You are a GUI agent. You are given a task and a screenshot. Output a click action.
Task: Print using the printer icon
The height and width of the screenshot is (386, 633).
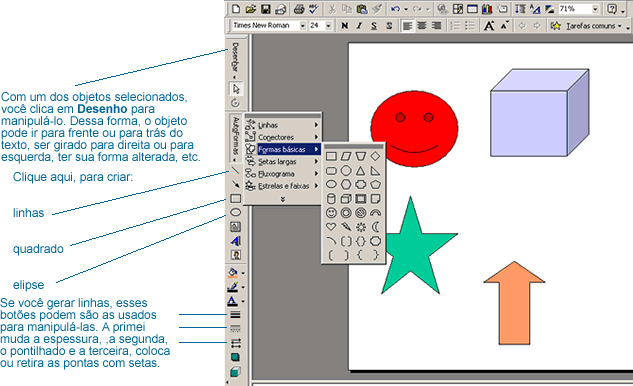click(x=299, y=8)
